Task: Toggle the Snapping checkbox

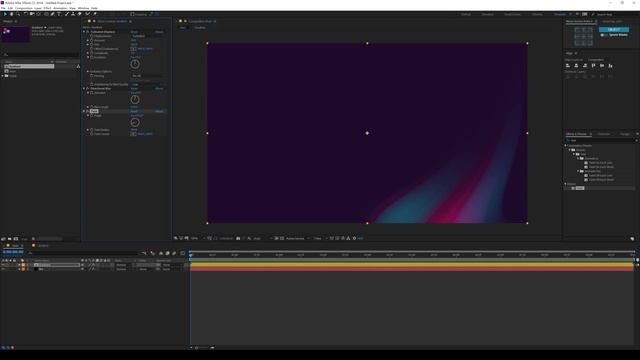Action: click(x=132, y=14)
